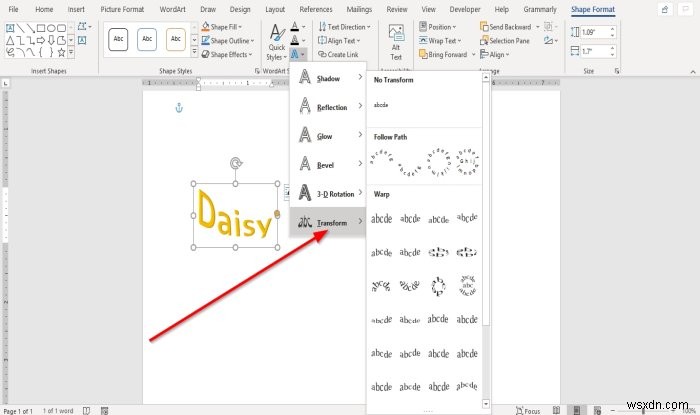Switch to the Grammarly tab
This screenshot has width=700, height=415.
540,9
